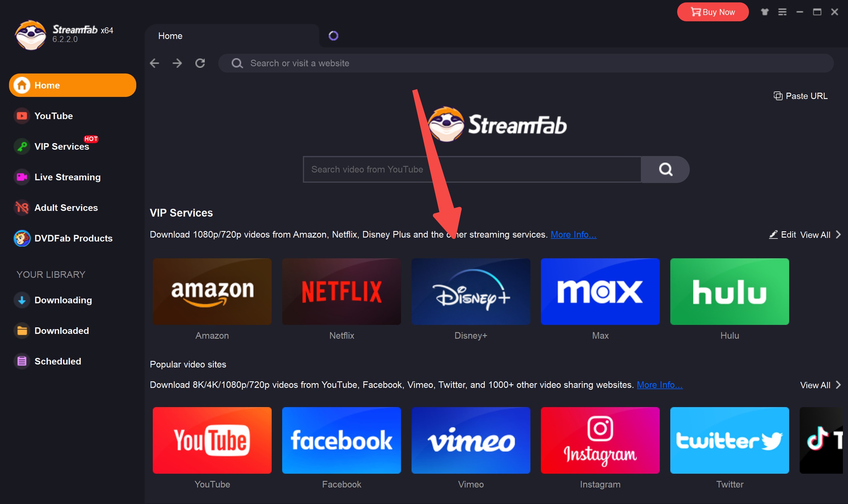
Task: Open the Netflix service tile
Action: (341, 291)
